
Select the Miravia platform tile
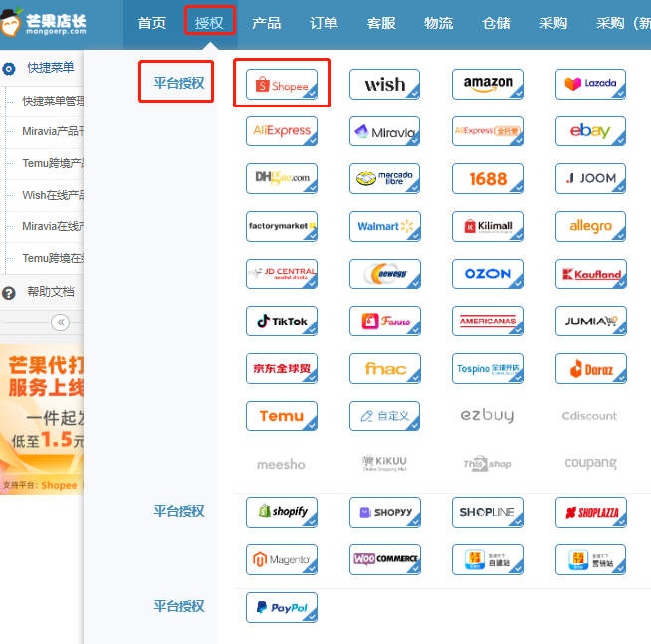[x=384, y=131]
